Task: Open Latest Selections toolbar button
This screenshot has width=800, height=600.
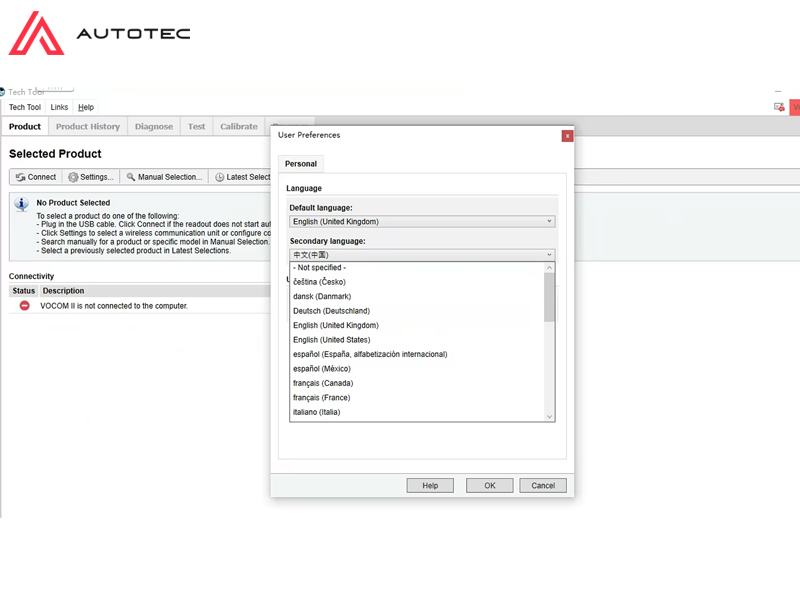Action: (x=242, y=177)
